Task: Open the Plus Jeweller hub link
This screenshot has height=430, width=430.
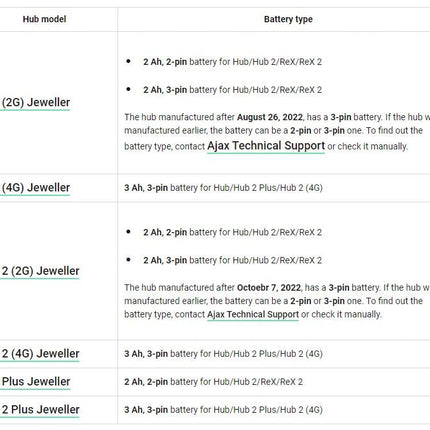Action: pos(36,382)
